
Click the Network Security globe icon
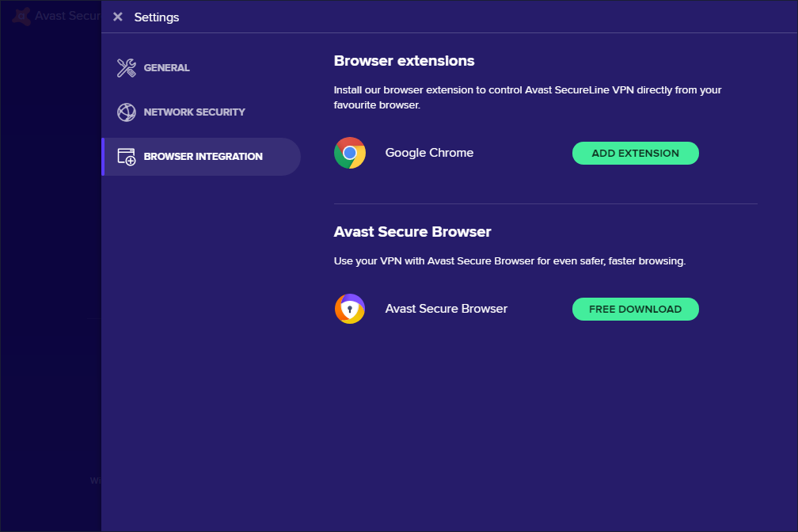click(127, 112)
